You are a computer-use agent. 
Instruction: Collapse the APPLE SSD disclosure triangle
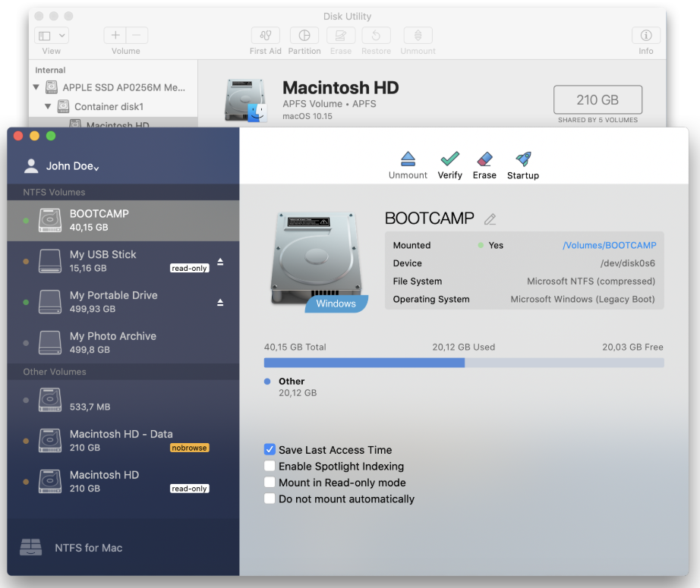pos(36,87)
